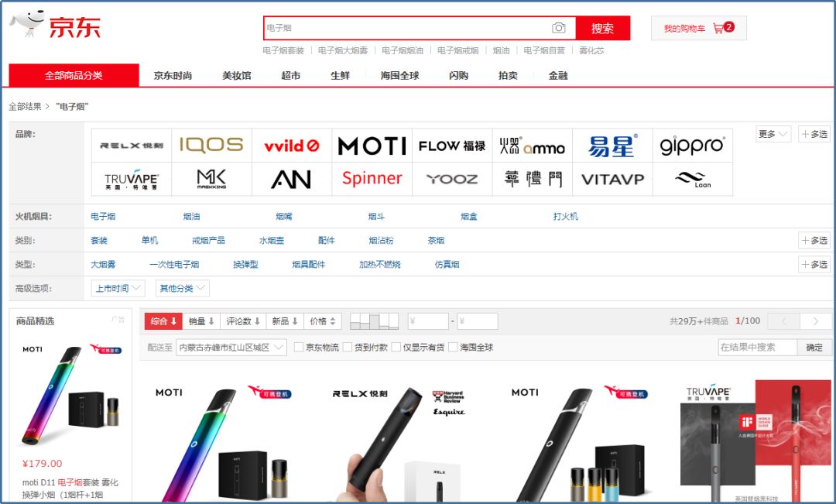Select the 易星 brand logo
Viewport: 836px width, 504px height.
click(612, 145)
